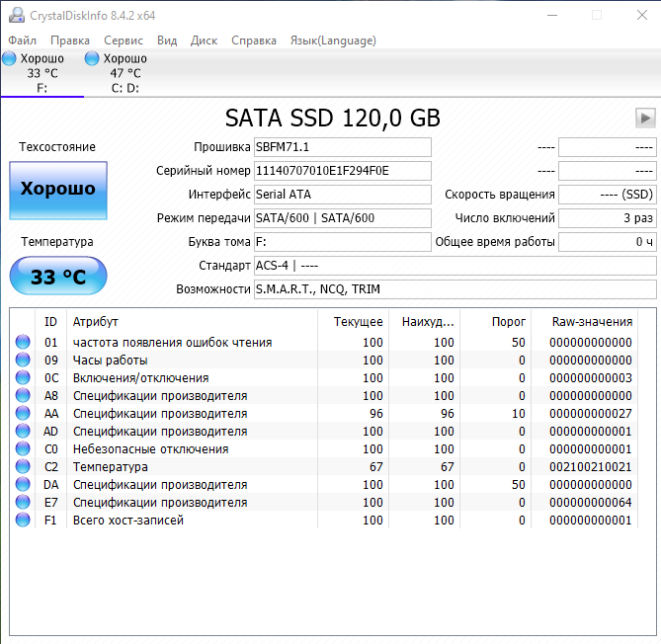Click raw value 000000000064

click(x=591, y=503)
